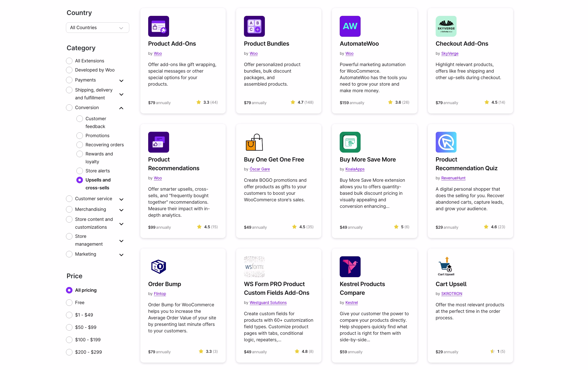The image size is (588, 370).
Task: Click the star rating on AutomateWoo
Action: (x=398, y=102)
